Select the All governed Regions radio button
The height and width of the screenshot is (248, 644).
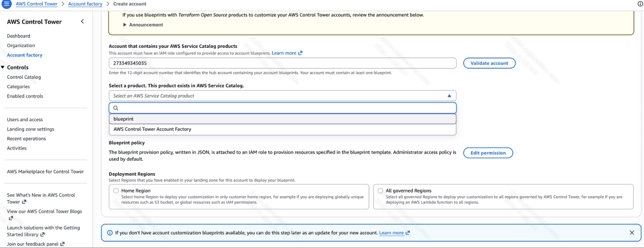(380, 190)
